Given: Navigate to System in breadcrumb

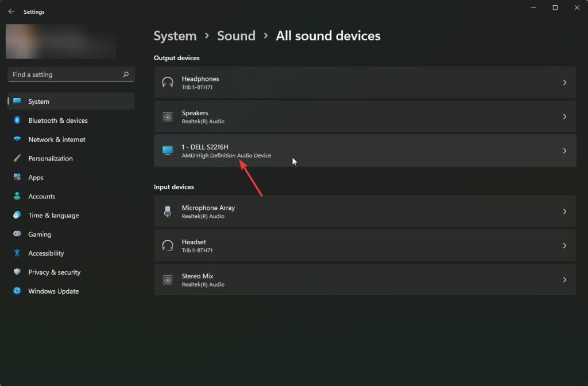Looking at the screenshot, I should click(x=175, y=36).
